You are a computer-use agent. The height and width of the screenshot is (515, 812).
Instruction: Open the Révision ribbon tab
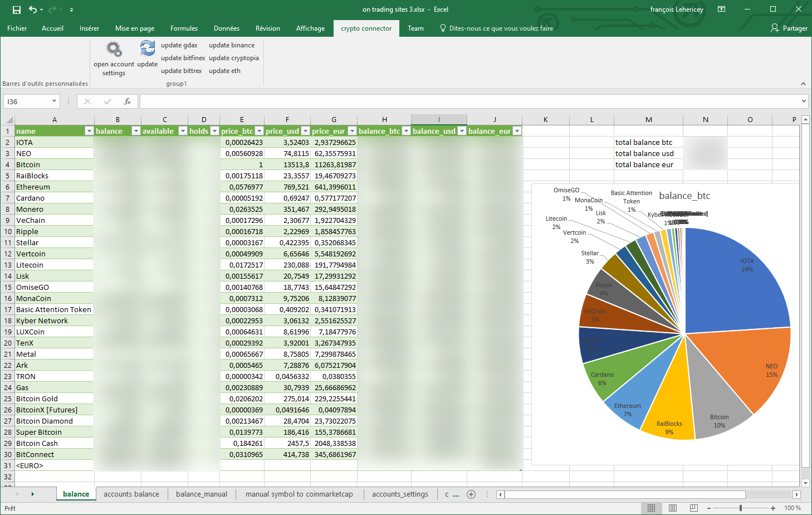(268, 28)
